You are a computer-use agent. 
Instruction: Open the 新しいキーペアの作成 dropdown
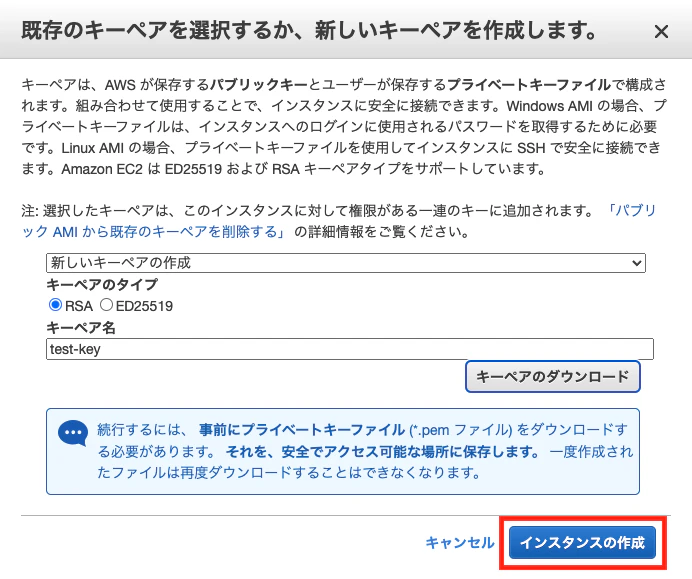point(346,263)
